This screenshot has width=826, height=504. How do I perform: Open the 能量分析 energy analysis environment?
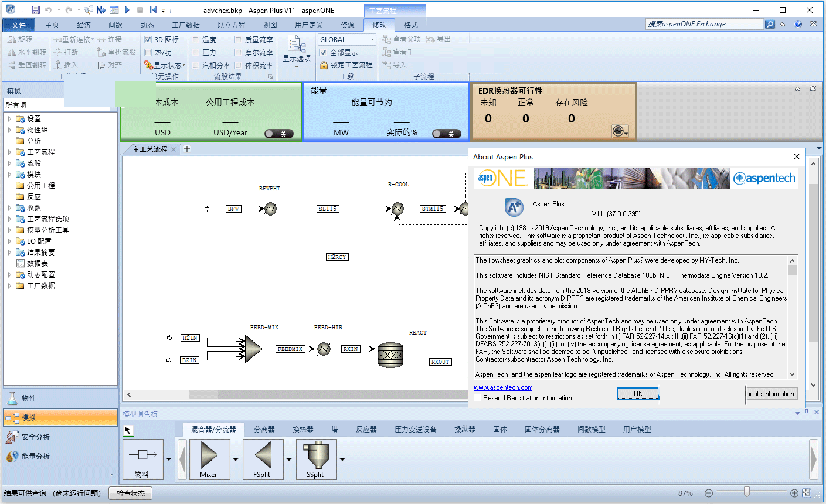[60, 456]
